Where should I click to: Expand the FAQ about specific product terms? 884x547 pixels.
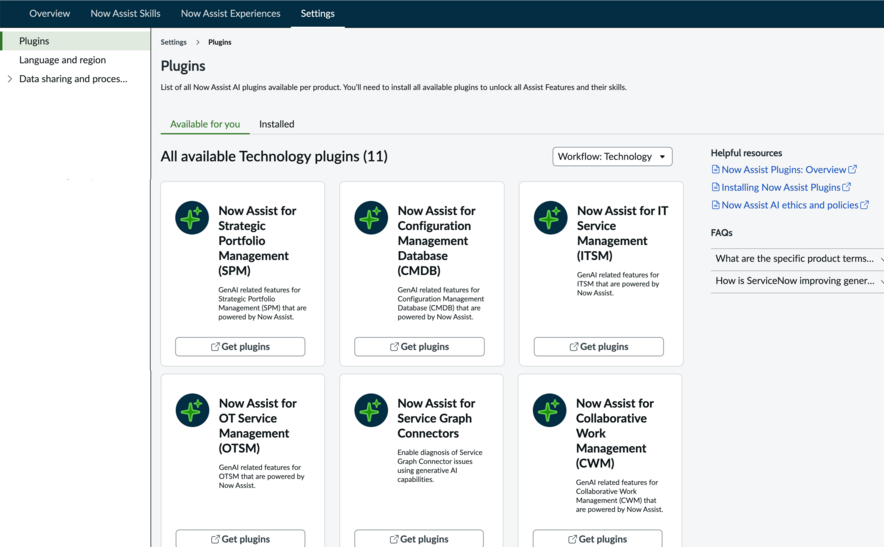(797, 258)
